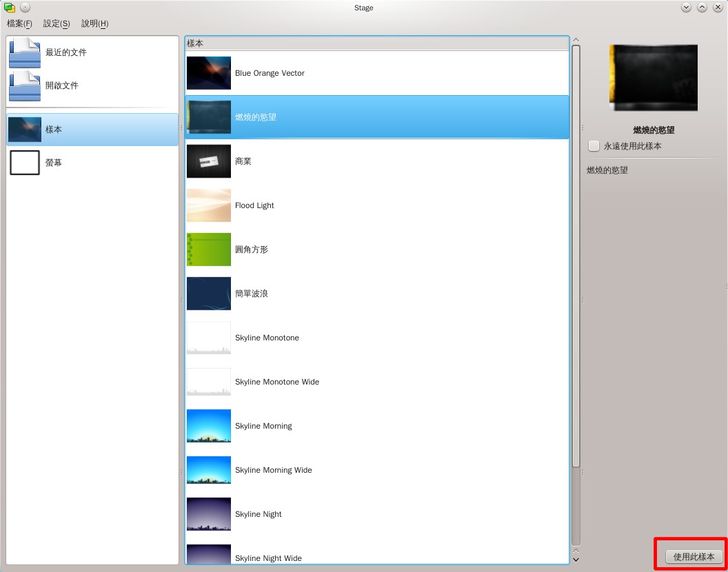728x572 pixels.
Task: Select Blue Orange Vector template thumbnail
Action: 208,73
